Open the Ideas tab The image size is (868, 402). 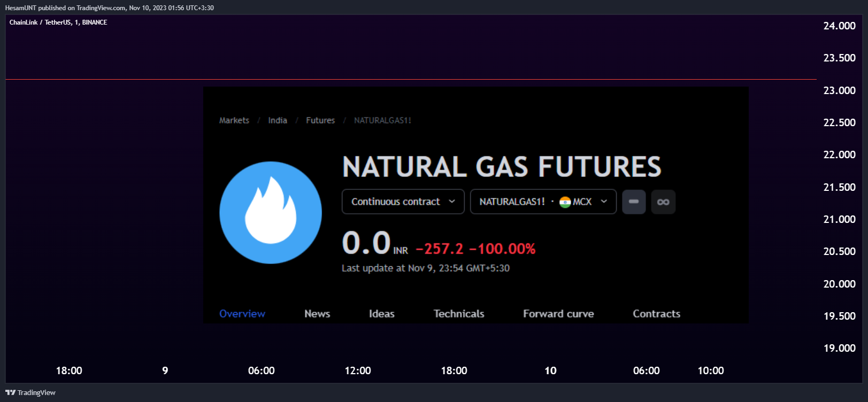click(x=382, y=314)
